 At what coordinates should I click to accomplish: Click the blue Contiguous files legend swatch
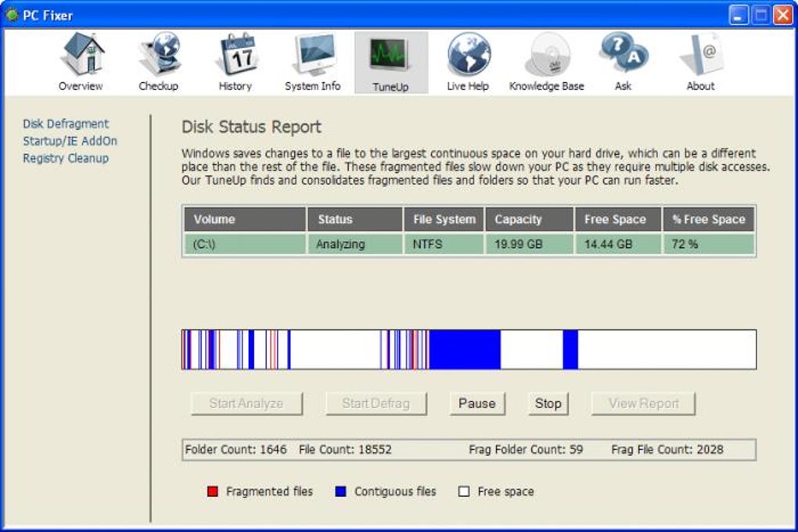pyautogui.click(x=340, y=491)
